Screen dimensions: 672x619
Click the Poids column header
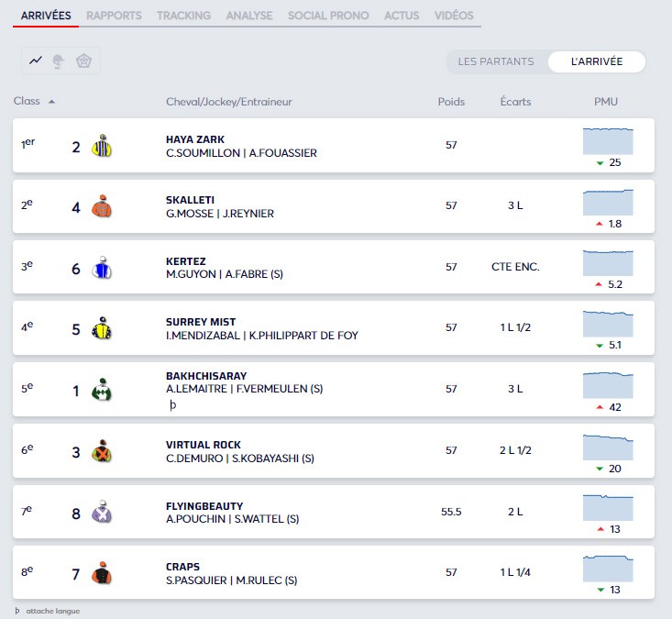(451, 102)
